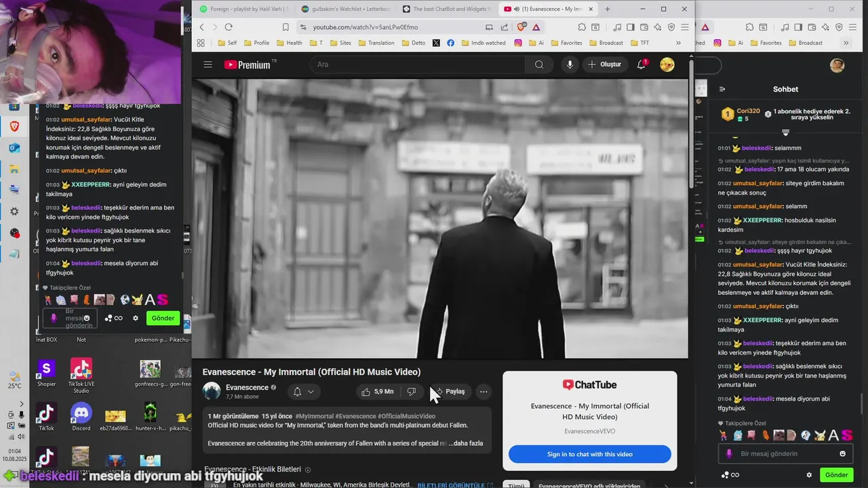
Task: Expand hidden system tray icons chevron
Action: (22, 403)
